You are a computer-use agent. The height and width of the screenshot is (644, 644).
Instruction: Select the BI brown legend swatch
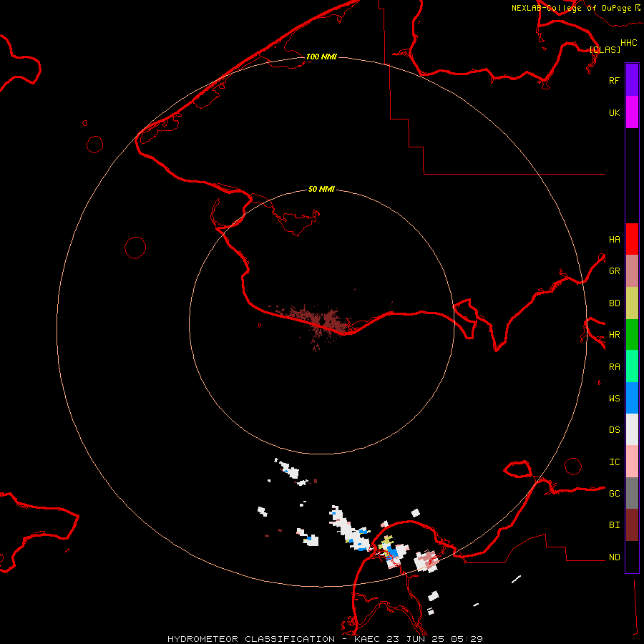coord(632,525)
